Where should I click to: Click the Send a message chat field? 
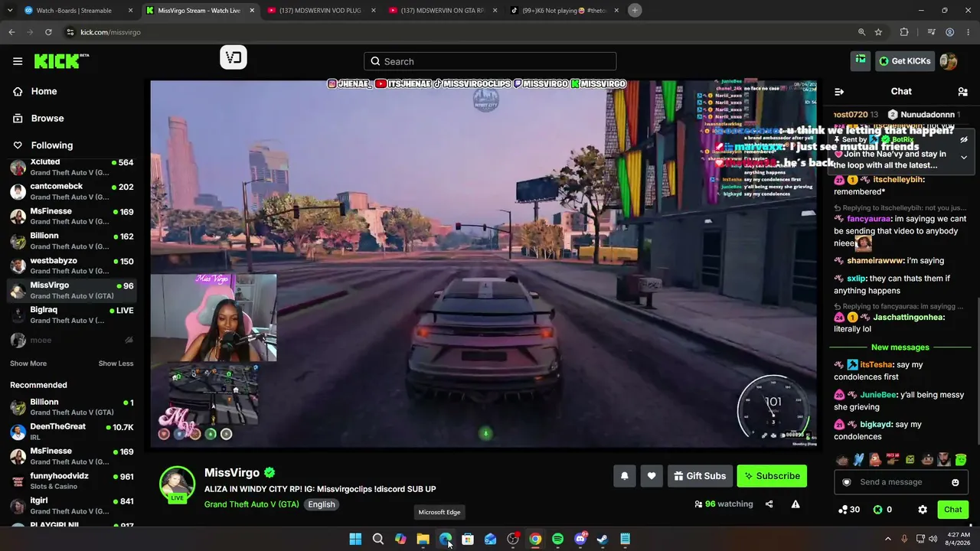[901, 482]
